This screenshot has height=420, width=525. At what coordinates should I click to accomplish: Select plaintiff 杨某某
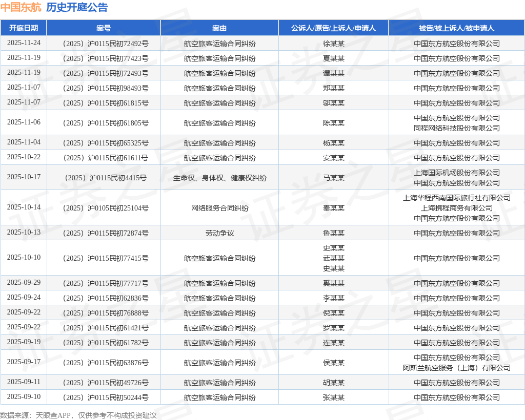pos(333,143)
